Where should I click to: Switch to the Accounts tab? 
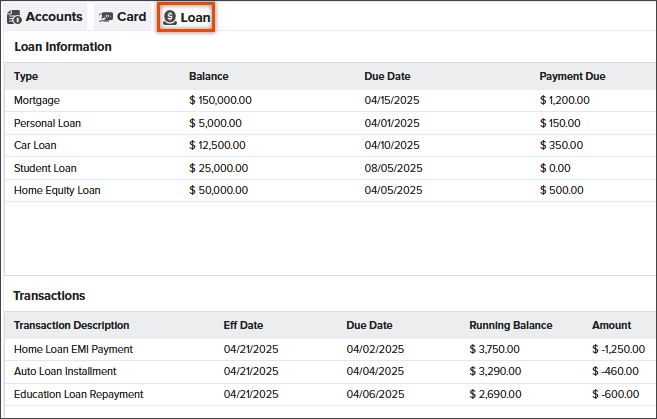click(45, 17)
